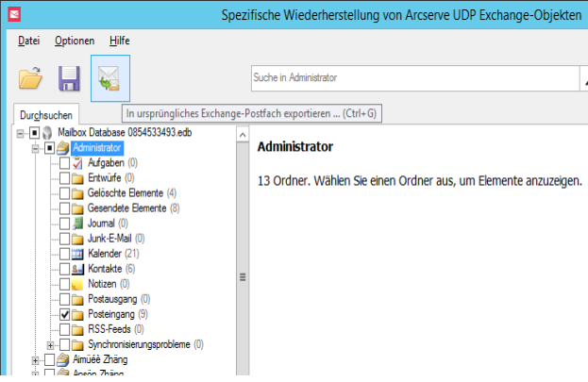The width and height of the screenshot is (588, 382).
Task: Click the Administrator mailbox icon
Action: 63,148
